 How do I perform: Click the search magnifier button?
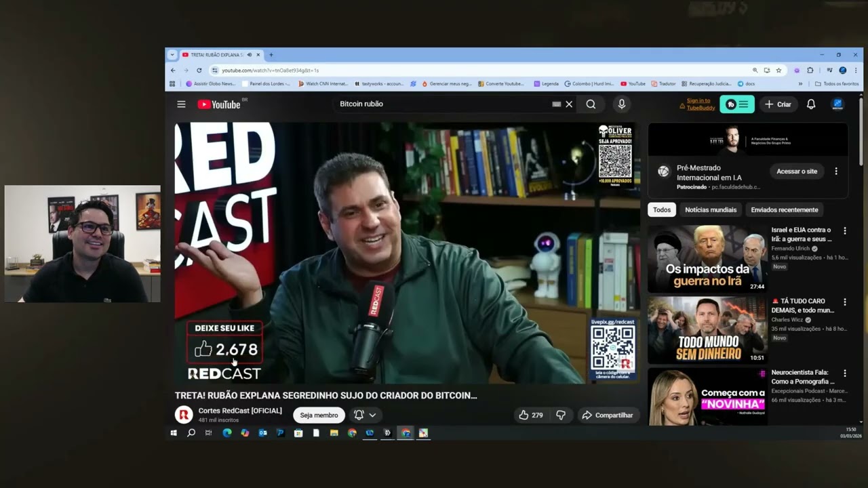[x=591, y=104]
